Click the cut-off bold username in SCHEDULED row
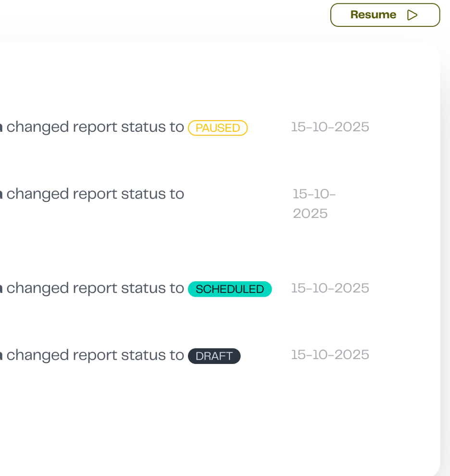The height and width of the screenshot is (476, 450). (x=1, y=289)
